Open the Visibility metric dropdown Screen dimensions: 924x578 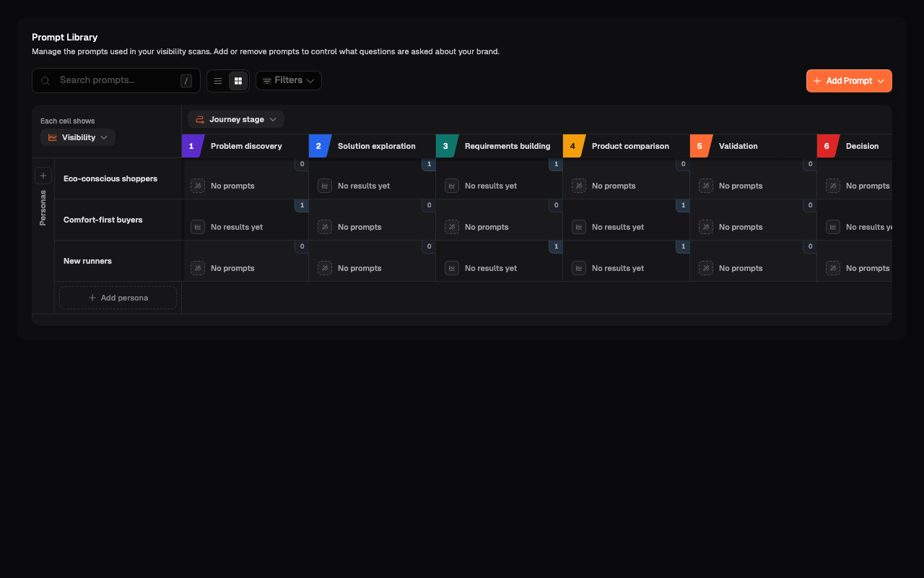pos(78,137)
